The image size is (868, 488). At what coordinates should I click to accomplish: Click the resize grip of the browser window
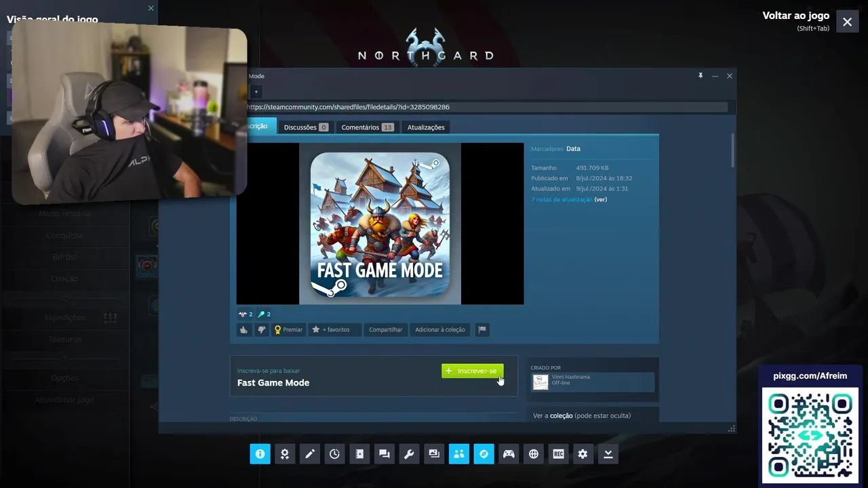(732, 428)
